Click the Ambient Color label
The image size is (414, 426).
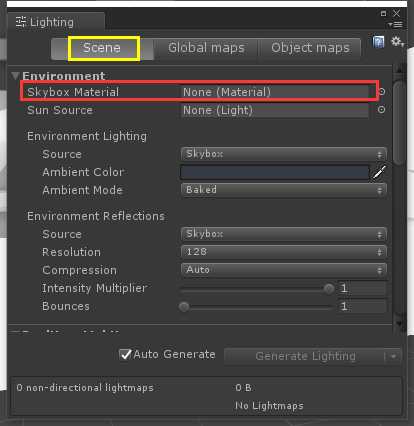click(83, 172)
